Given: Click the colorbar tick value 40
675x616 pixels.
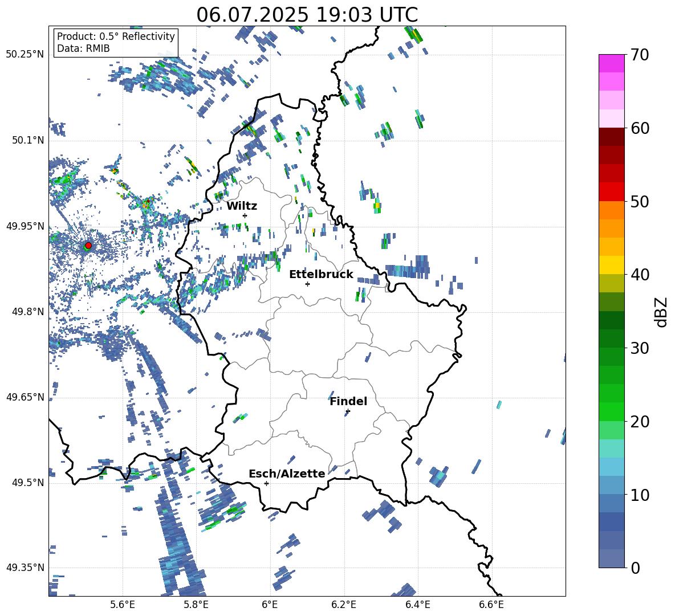Looking at the screenshot, I should (640, 275).
